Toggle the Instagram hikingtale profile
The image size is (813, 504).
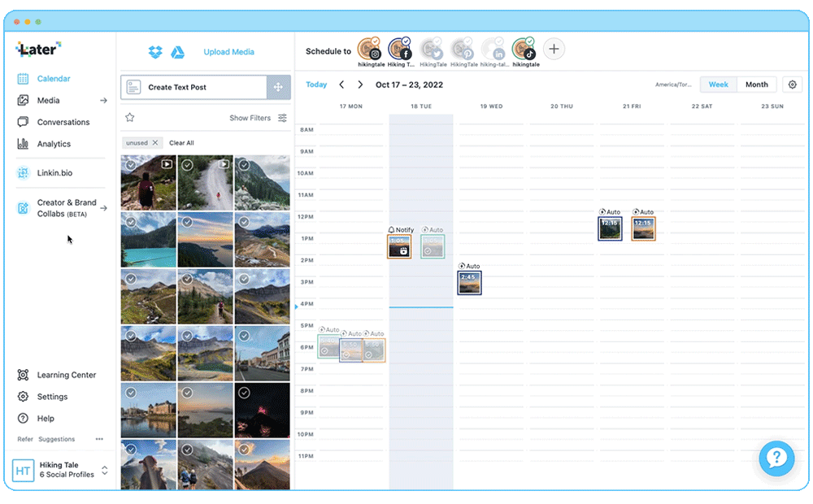click(x=369, y=50)
